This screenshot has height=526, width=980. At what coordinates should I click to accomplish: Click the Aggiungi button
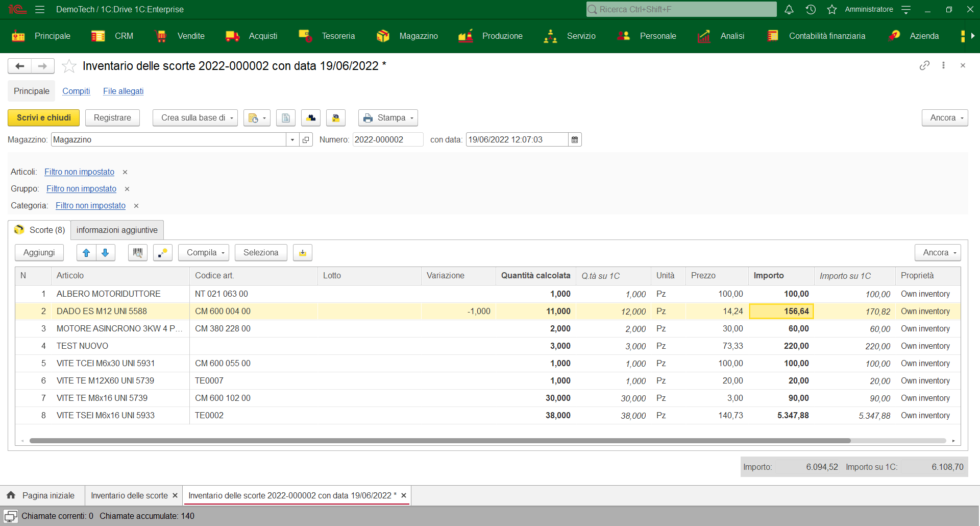point(39,253)
